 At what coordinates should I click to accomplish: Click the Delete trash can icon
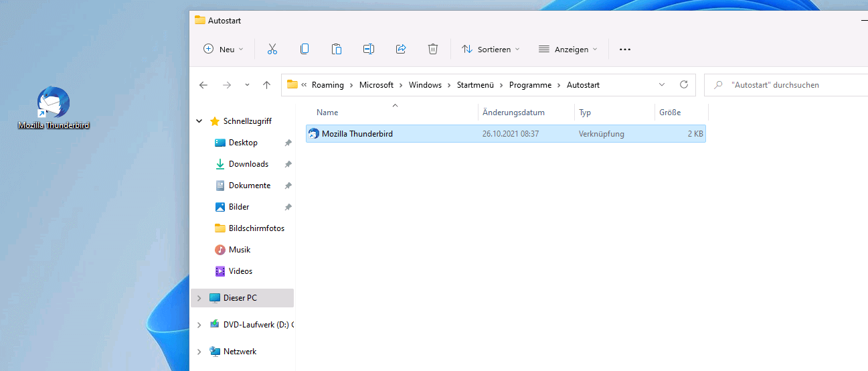click(x=433, y=49)
